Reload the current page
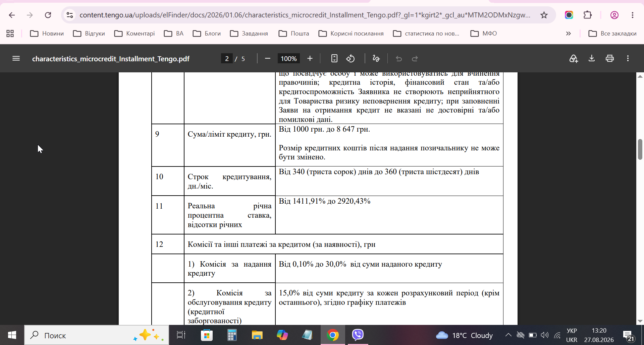This screenshot has width=644, height=345. tap(48, 15)
